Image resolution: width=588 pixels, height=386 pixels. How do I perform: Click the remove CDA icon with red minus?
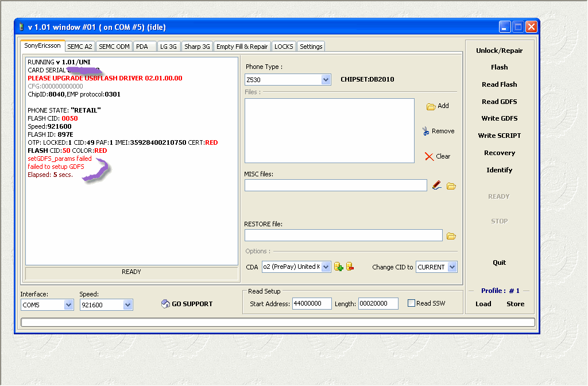(x=350, y=267)
